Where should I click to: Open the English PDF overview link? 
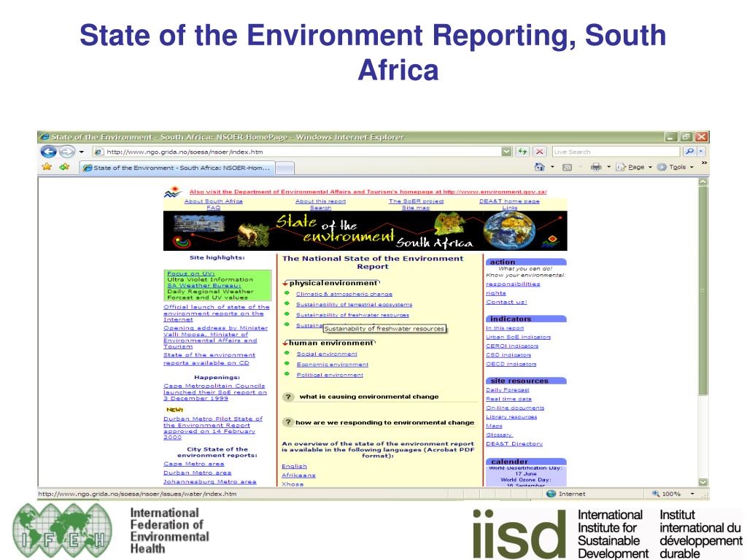point(294,466)
